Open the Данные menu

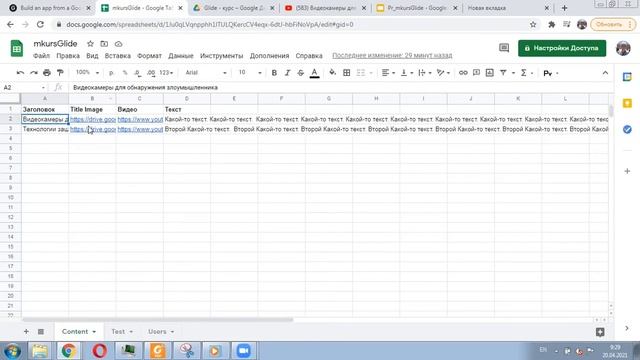click(181, 56)
